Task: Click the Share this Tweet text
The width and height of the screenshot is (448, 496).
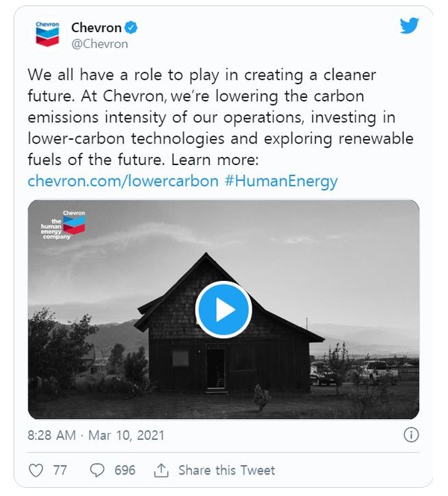Action: tap(226, 470)
